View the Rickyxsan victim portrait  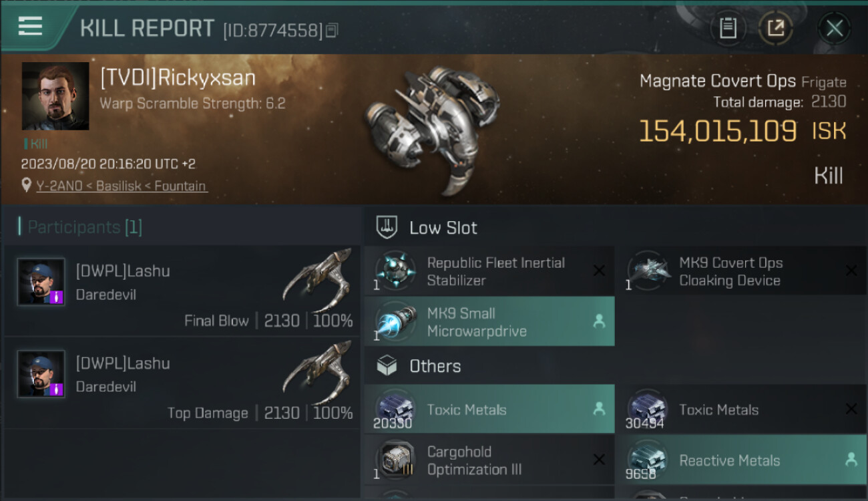[x=55, y=96]
